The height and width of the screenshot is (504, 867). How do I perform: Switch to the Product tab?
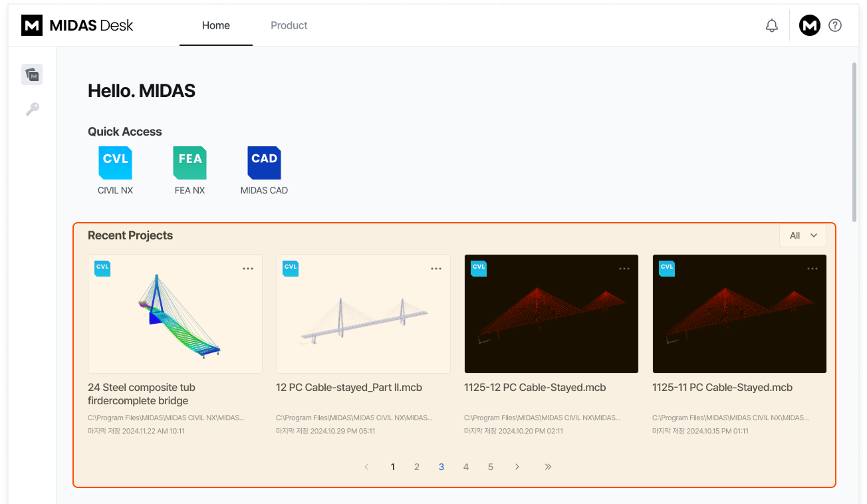click(289, 26)
